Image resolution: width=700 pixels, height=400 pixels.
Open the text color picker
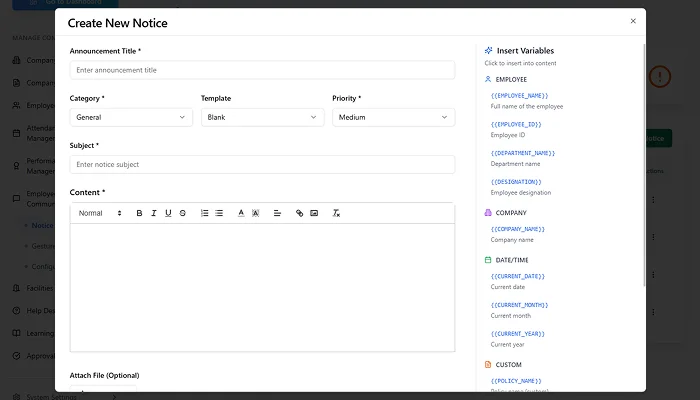click(241, 213)
